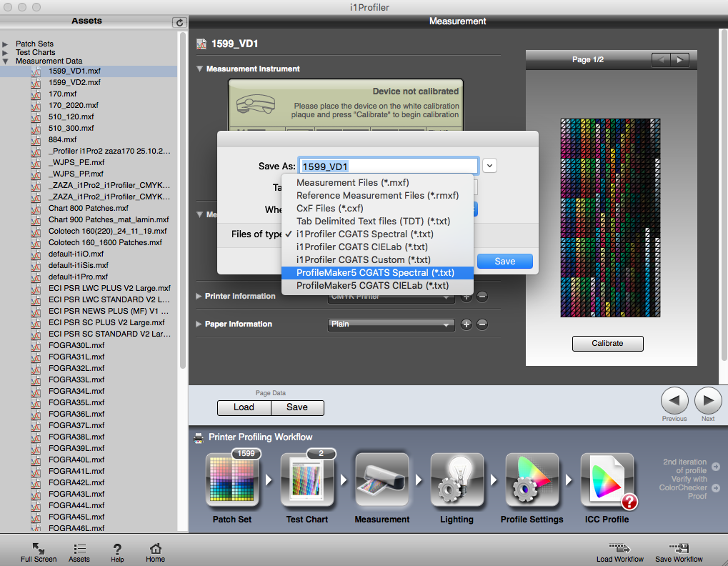Click the Save As filename field
The image size is (728, 566).
coord(388,167)
